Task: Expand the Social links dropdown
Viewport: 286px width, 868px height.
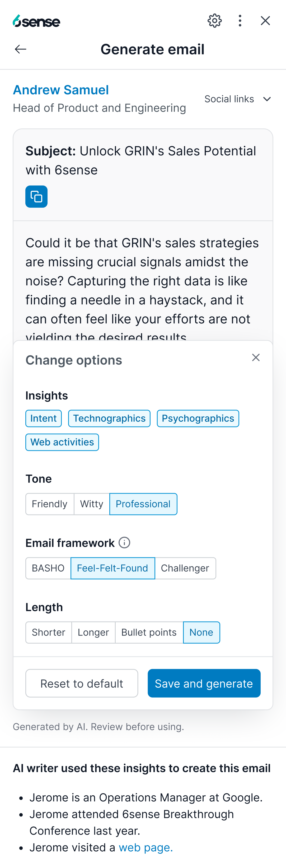Action: click(x=238, y=99)
